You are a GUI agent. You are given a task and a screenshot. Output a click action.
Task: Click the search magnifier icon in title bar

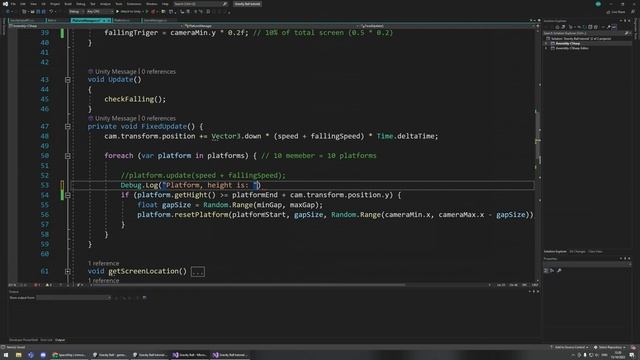[224, 4]
